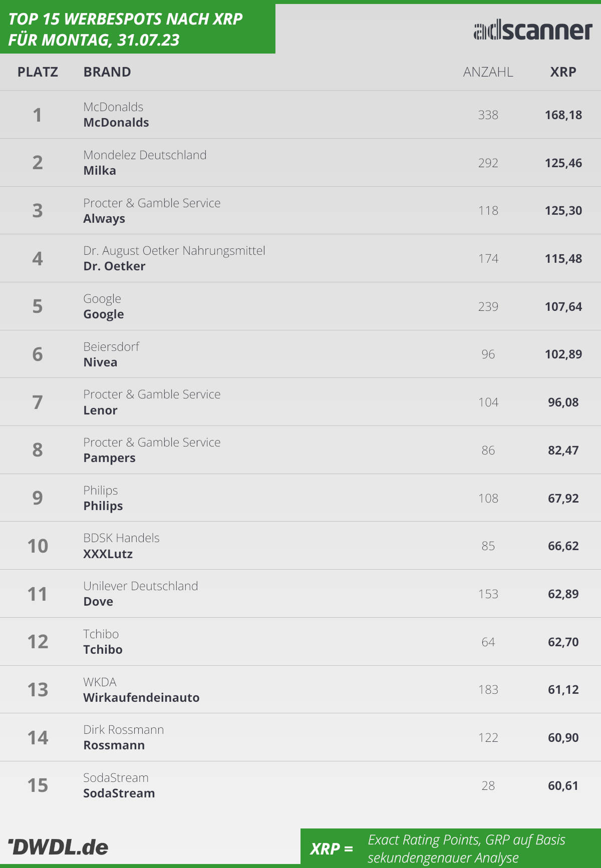Click the Nivea brand entry
601x868 pixels.
coord(100,362)
